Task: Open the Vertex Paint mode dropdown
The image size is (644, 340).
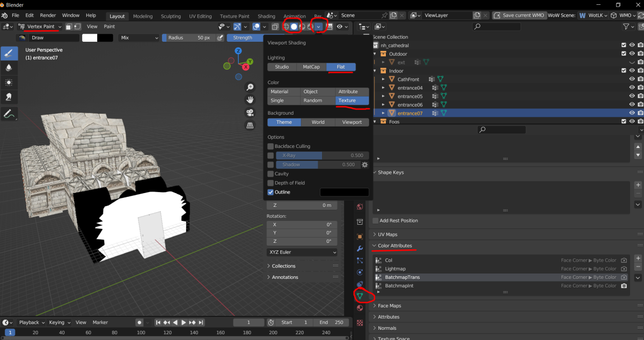Action: click(40, 26)
